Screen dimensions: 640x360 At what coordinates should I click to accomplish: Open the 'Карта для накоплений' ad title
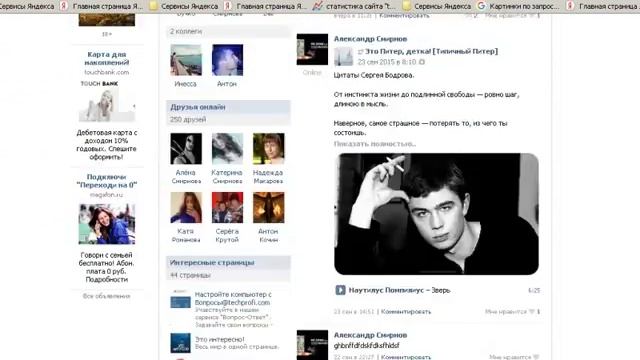click(107, 58)
